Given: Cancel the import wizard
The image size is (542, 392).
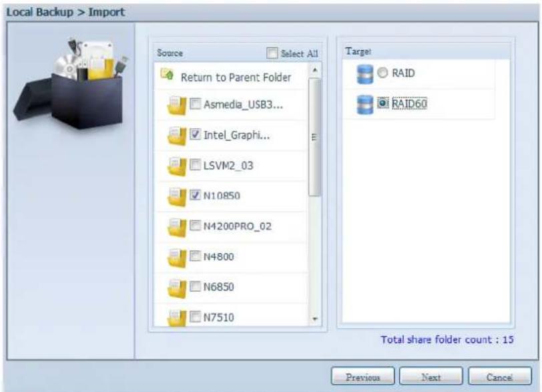Looking at the screenshot, I should click(x=500, y=377).
